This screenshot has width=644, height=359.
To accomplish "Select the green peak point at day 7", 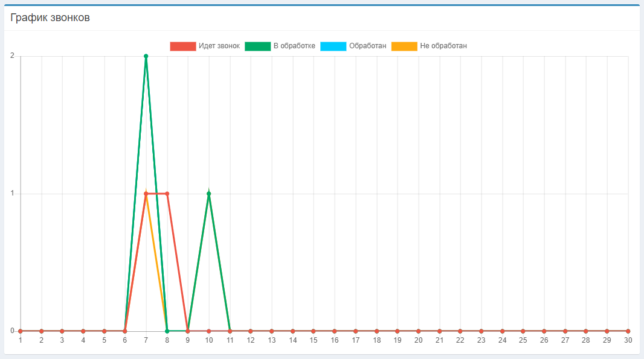I will pyautogui.click(x=146, y=56).
